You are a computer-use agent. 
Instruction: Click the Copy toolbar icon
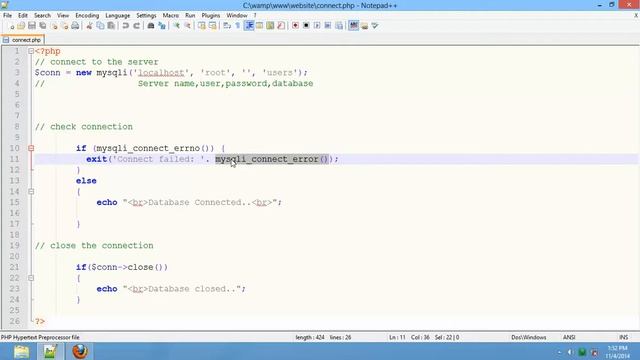click(x=100, y=26)
